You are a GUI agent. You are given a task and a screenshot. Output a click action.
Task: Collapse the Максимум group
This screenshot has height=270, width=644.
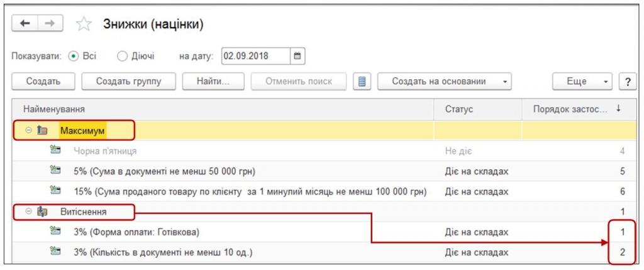click(x=29, y=131)
